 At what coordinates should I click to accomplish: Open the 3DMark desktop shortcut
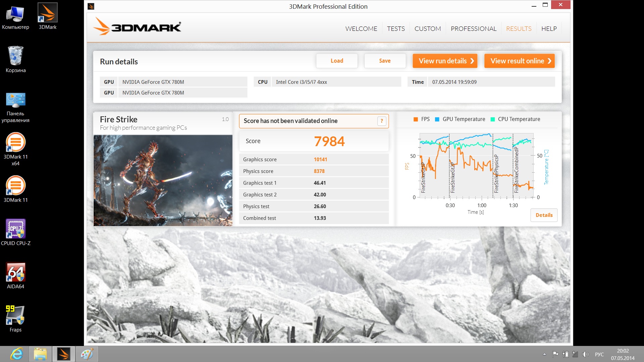coord(47,16)
